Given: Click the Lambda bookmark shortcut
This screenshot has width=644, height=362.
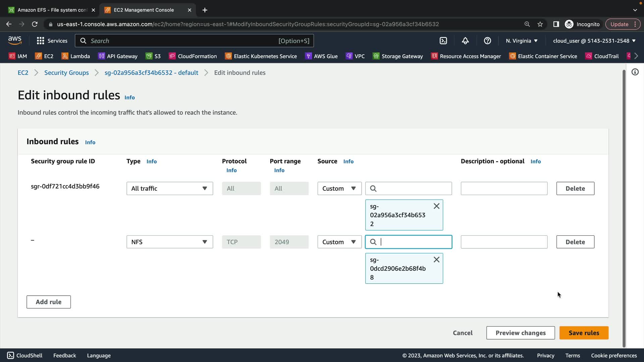Looking at the screenshot, I should (76, 56).
